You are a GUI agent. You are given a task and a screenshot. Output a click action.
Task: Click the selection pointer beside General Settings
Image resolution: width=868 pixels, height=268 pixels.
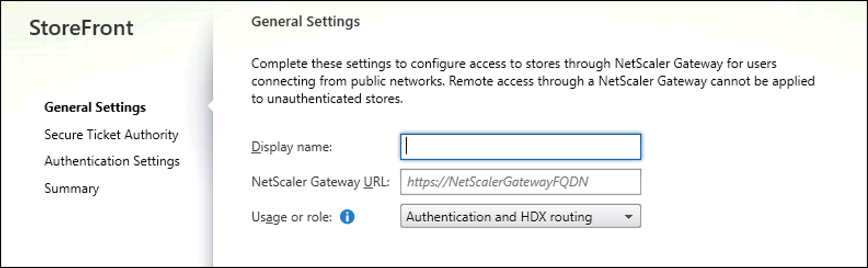click(x=210, y=106)
